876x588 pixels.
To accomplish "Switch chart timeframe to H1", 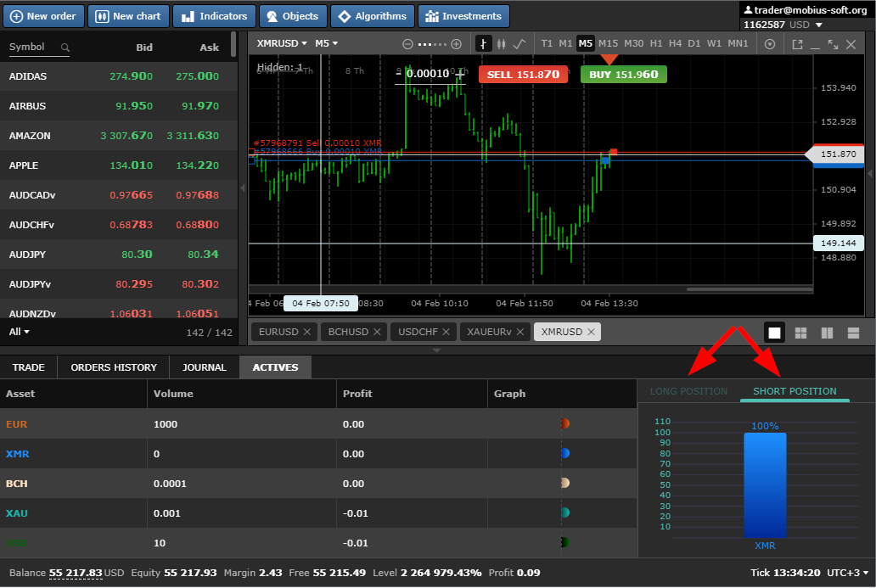I will 656,43.
